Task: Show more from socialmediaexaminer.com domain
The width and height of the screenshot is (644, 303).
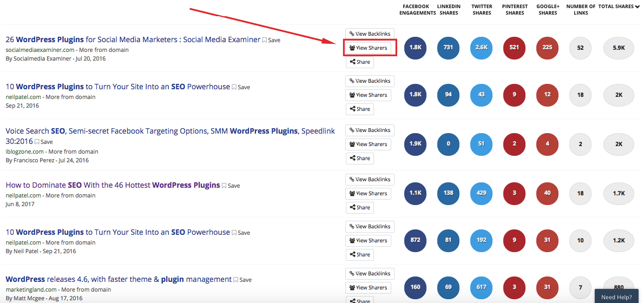Action: pos(104,50)
